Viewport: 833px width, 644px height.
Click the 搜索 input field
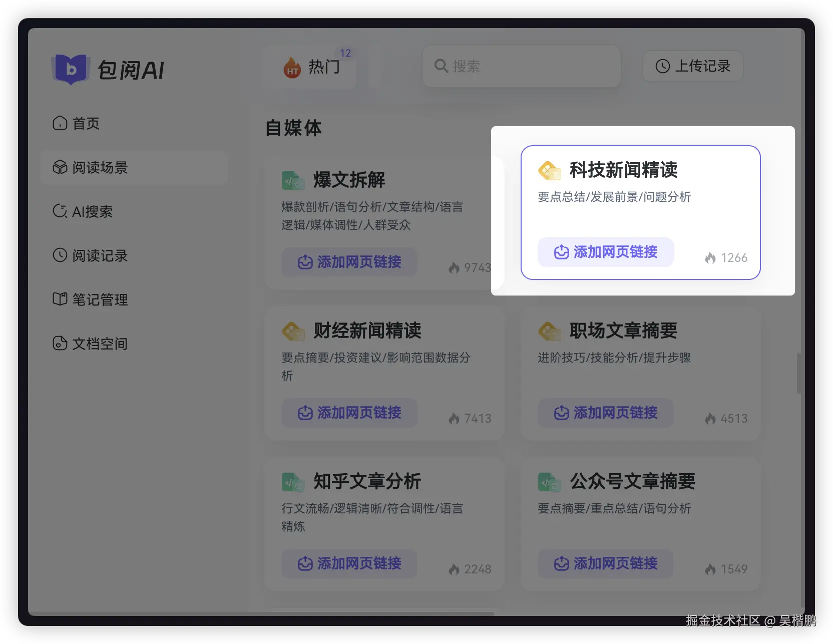point(521,66)
